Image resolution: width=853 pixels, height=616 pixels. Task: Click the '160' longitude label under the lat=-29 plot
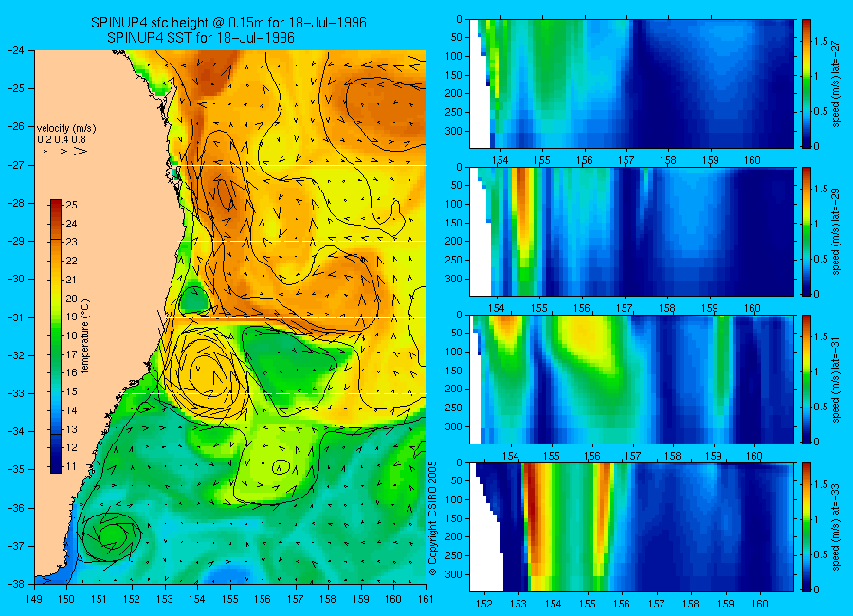[753, 308]
